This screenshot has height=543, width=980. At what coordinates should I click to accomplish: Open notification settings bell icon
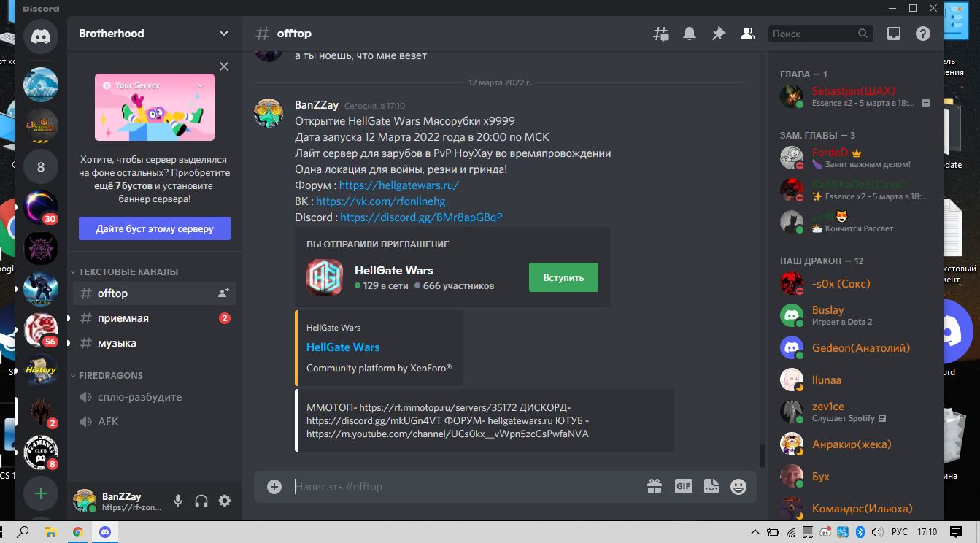(689, 34)
